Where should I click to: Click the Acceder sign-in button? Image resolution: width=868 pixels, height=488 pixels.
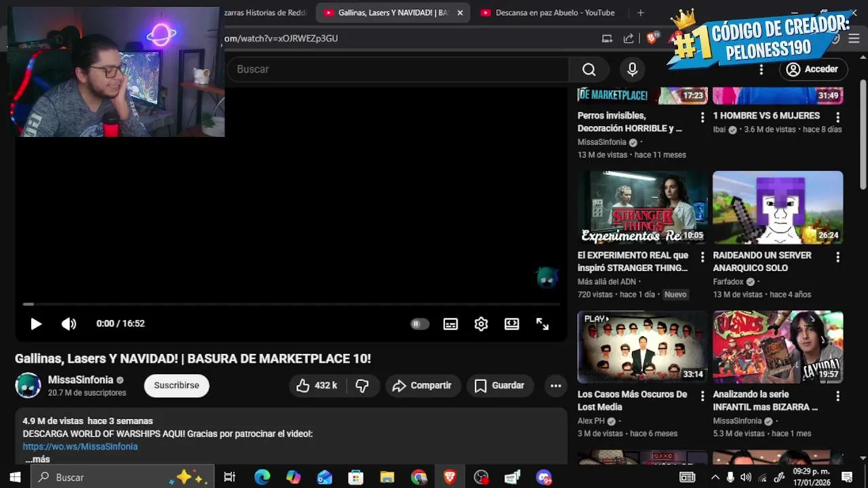pyautogui.click(x=812, y=69)
